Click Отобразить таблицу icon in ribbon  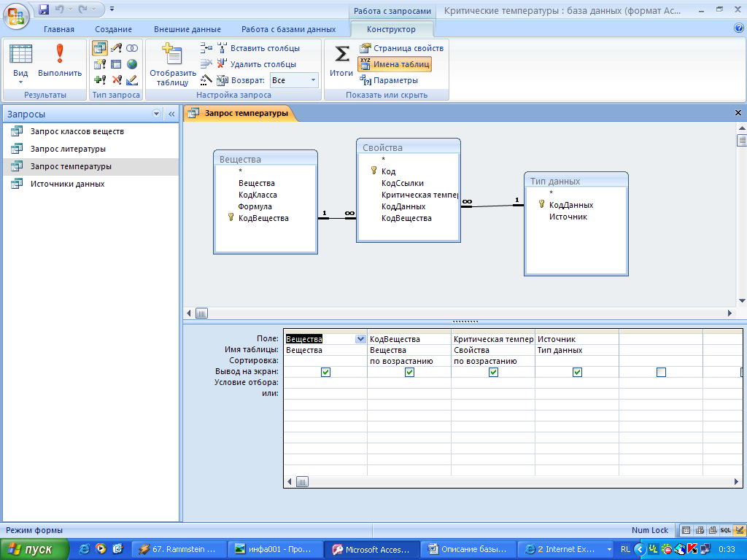point(172,63)
